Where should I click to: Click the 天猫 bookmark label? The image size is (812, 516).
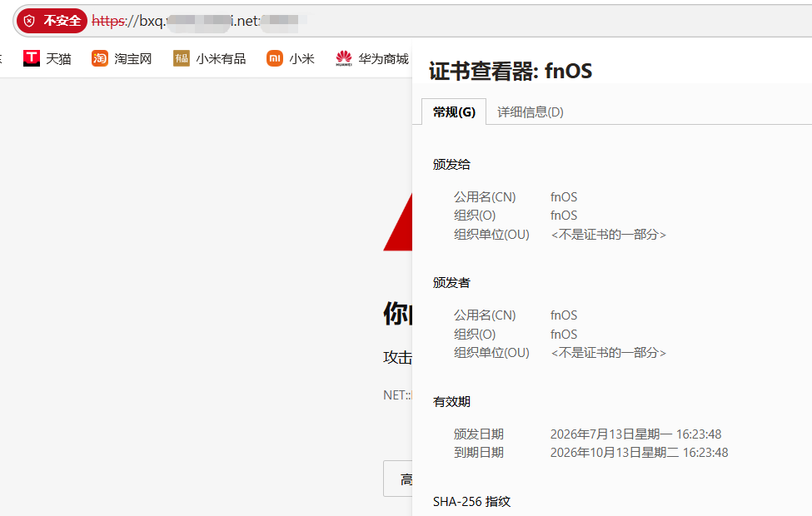tap(58, 59)
